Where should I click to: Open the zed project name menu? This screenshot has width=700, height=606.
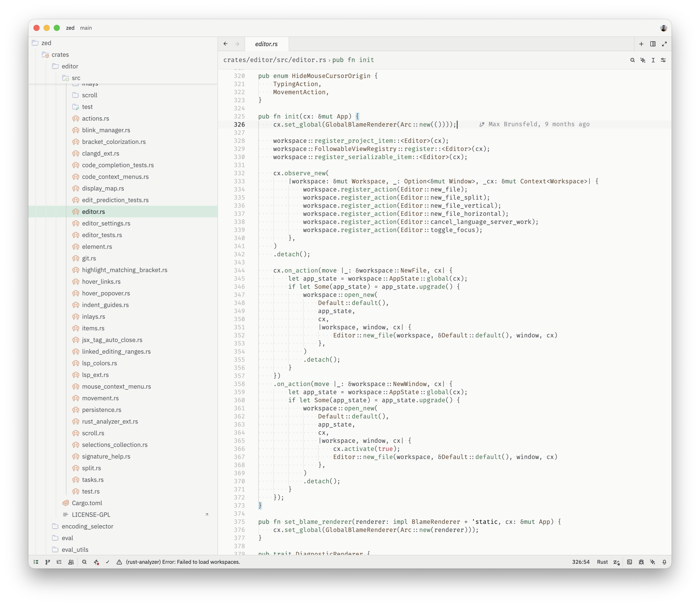pos(70,28)
